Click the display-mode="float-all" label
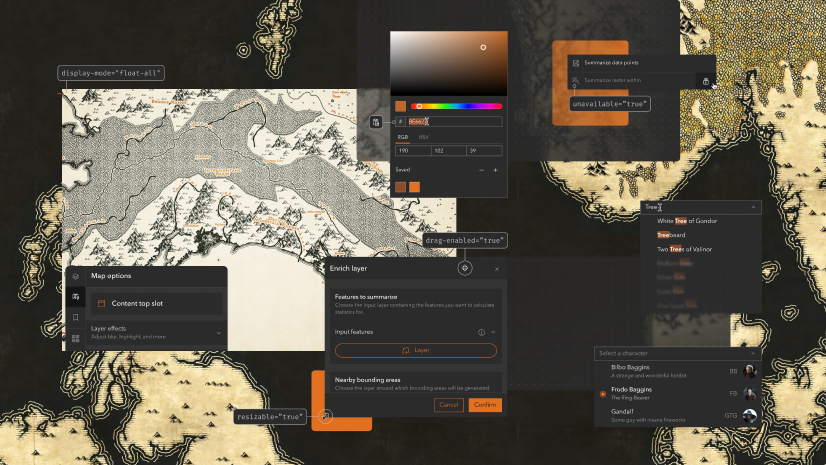The image size is (826, 465). (x=111, y=73)
